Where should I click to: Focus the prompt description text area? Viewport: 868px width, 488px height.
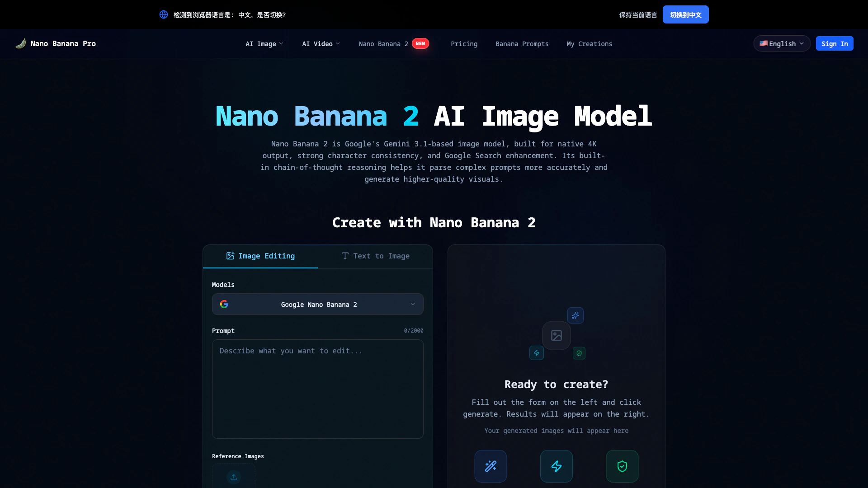[317, 389]
